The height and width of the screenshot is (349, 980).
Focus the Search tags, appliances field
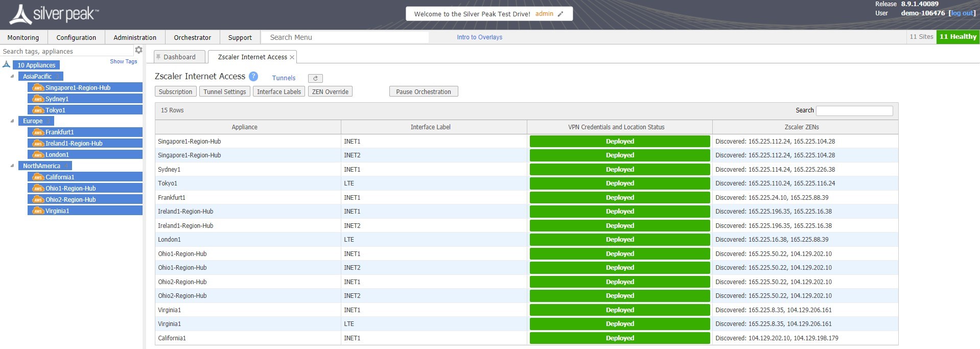tap(66, 51)
